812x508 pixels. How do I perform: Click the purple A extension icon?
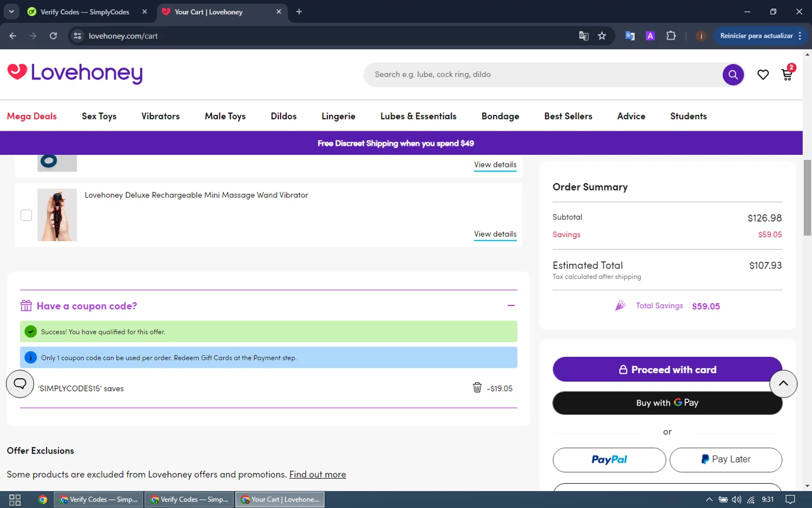(x=650, y=36)
